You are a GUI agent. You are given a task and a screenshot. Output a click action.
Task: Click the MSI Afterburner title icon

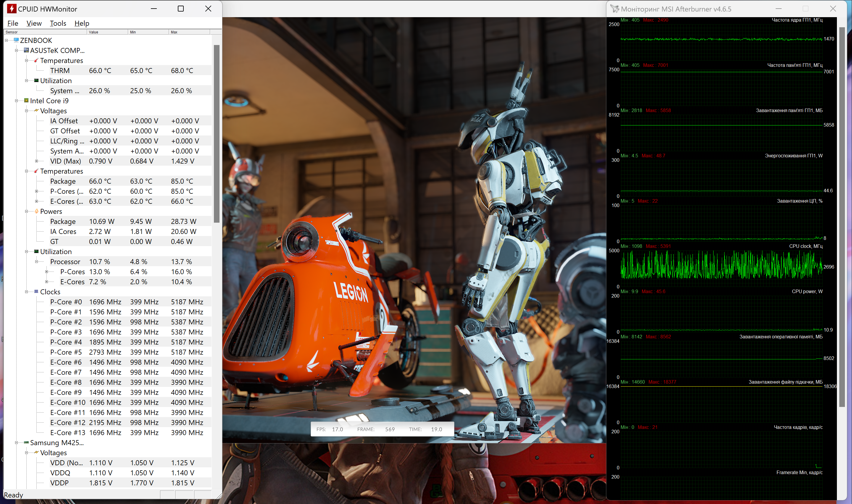[615, 9]
